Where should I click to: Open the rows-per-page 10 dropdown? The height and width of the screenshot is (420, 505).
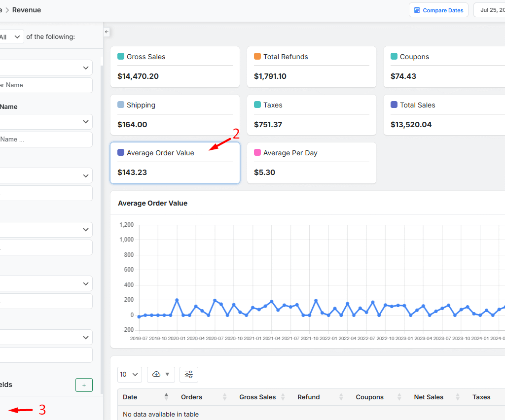(x=130, y=375)
